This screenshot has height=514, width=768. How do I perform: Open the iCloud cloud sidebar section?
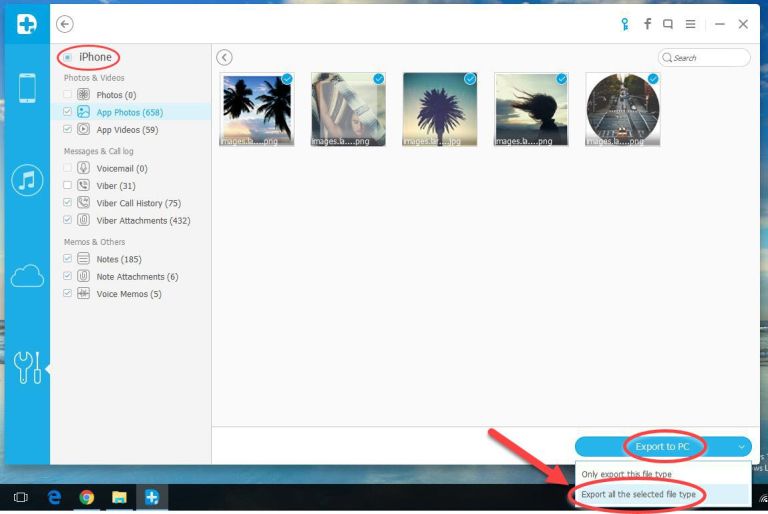click(27, 275)
